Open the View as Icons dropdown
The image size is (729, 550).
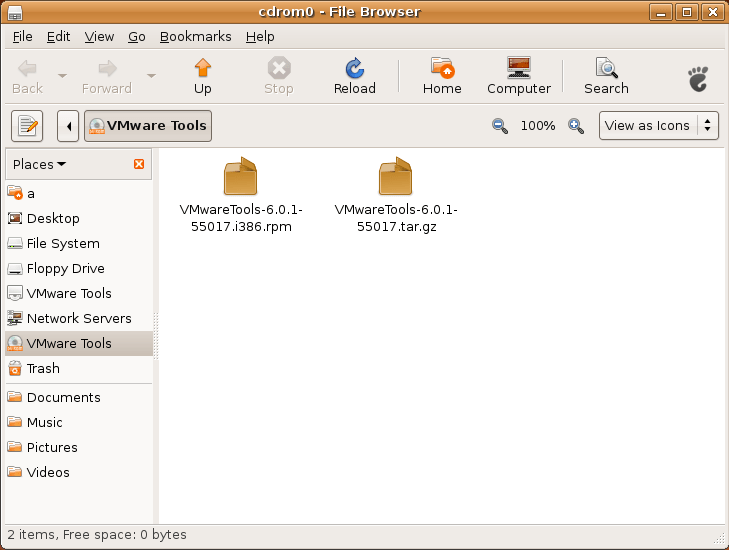(659, 126)
